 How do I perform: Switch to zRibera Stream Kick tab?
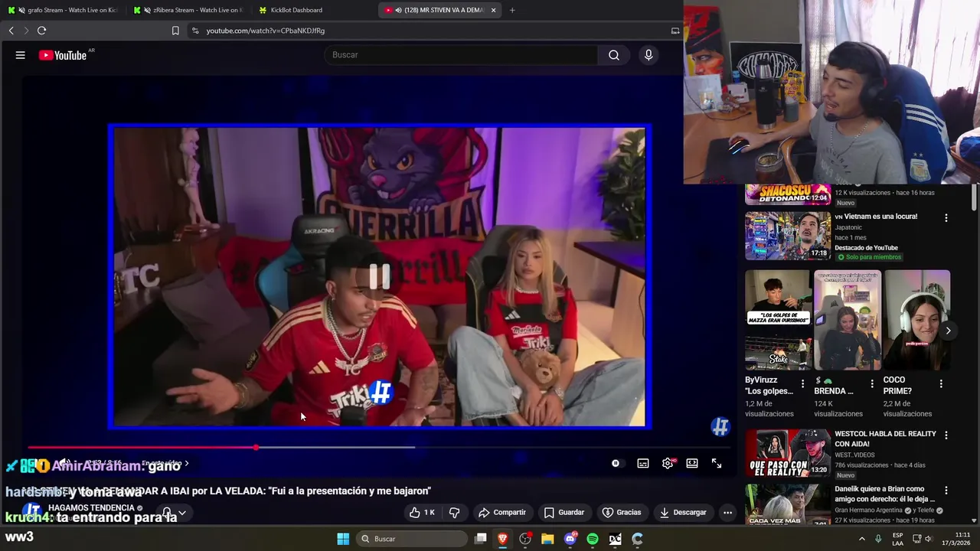(x=188, y=10)
